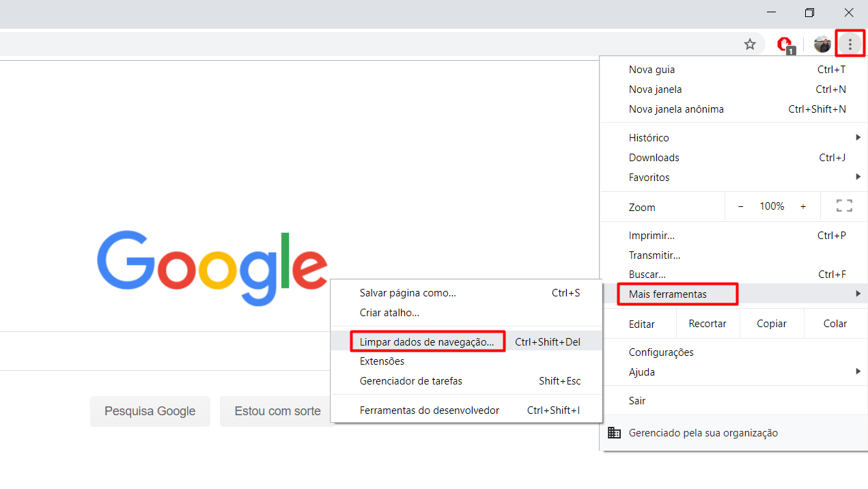Click the Pesquisa Google button
Image resolution: width=868 pixels, height=489 pixels.
pyautogui.click(x=150, y=411)
